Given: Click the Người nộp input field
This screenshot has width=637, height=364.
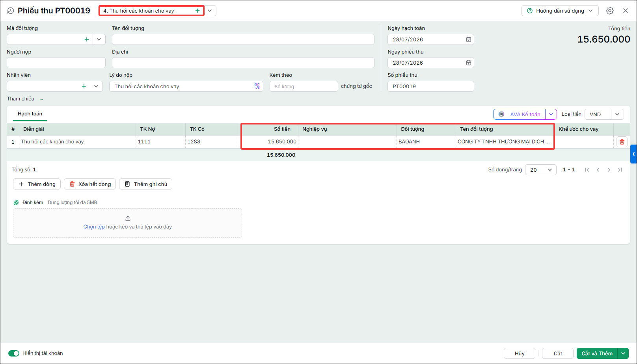Looking at the screenshot, I should [56, 63].
